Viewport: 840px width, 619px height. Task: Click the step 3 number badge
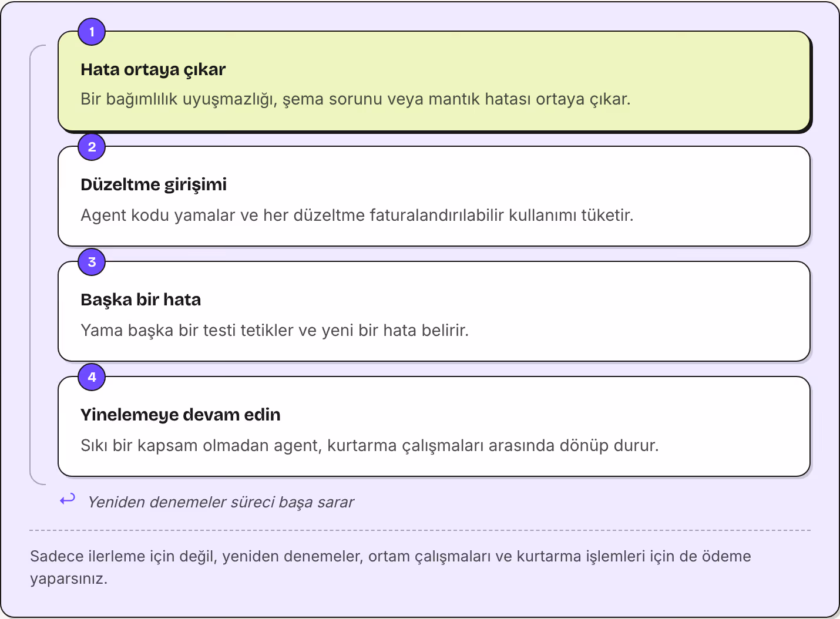click(x=92, y=262)
